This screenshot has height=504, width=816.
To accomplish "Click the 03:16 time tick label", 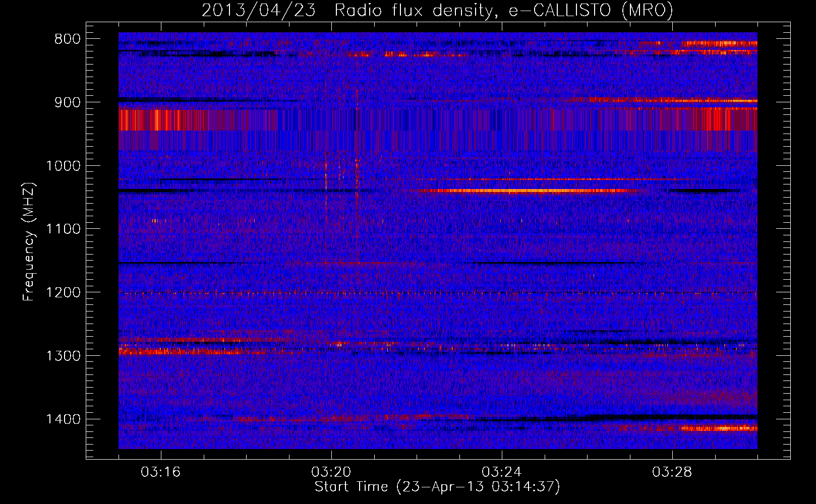I will (x=161, y=472).
